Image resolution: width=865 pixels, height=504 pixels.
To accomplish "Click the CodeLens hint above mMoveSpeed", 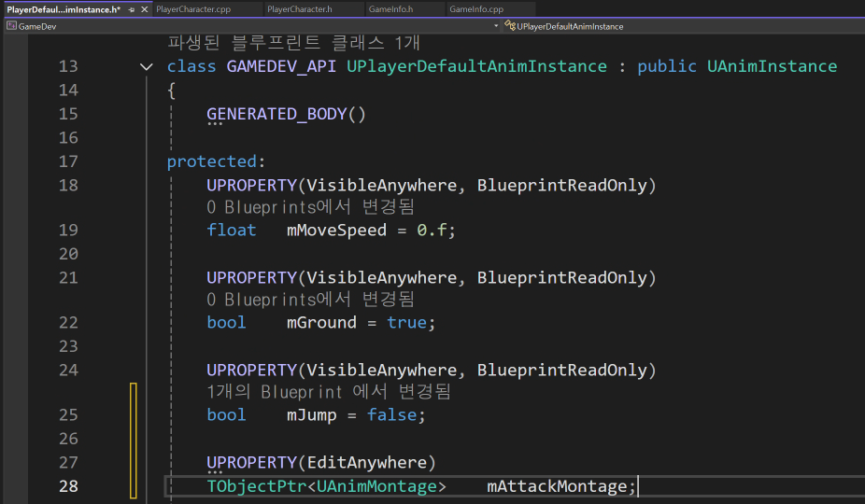I will 310,207.
